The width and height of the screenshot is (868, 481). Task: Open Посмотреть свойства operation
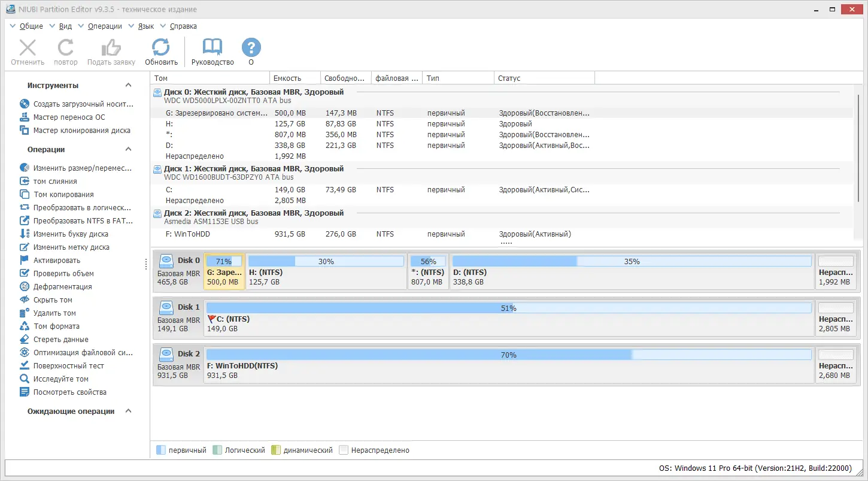(63, 392)
